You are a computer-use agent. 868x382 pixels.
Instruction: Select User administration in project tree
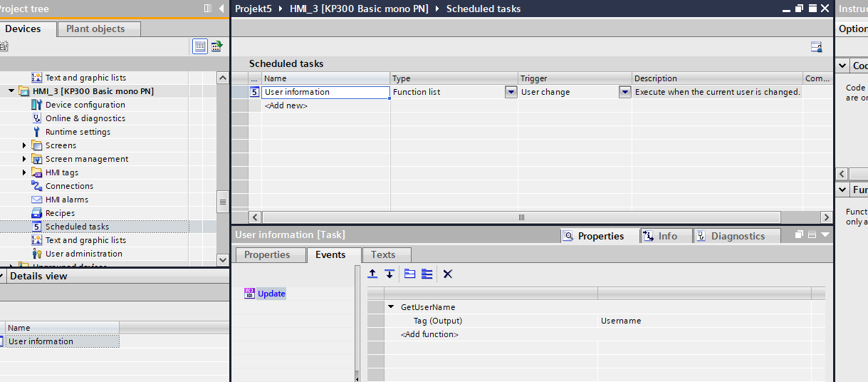click(84, 254)
